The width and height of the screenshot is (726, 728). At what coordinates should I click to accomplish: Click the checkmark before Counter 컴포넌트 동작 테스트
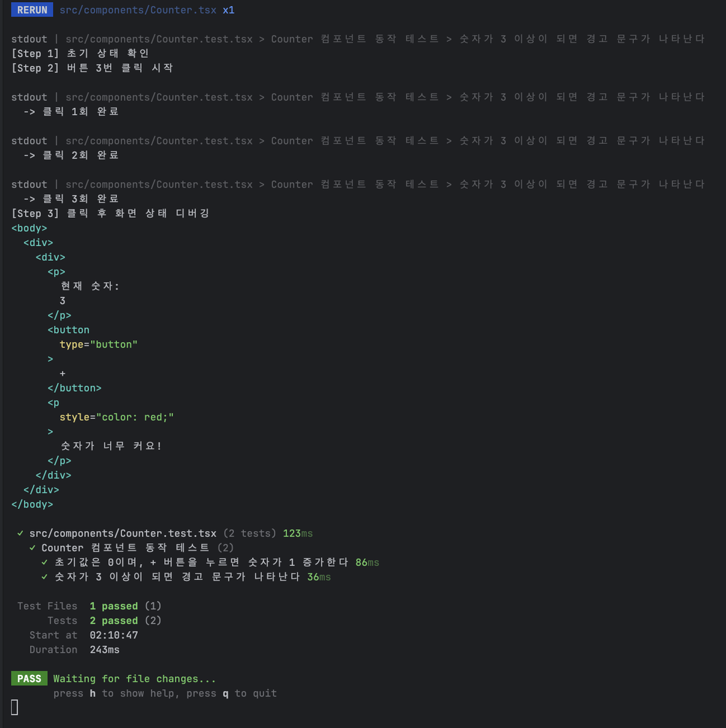(x=33, y=548)
